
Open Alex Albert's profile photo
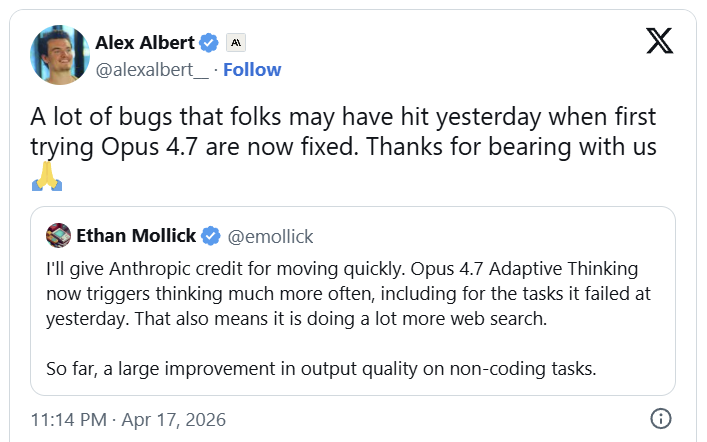pyautogui.click(x=59, y=55)
